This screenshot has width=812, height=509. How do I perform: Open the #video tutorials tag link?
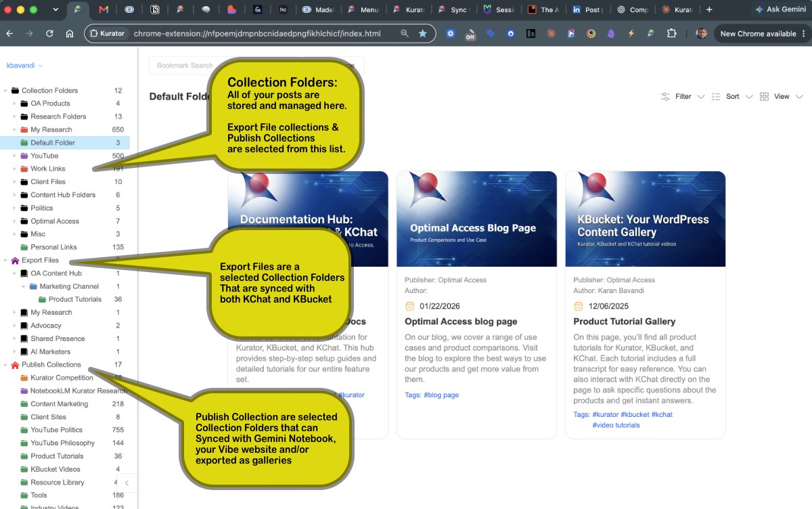pyautogui.click(x=616, y=425)
